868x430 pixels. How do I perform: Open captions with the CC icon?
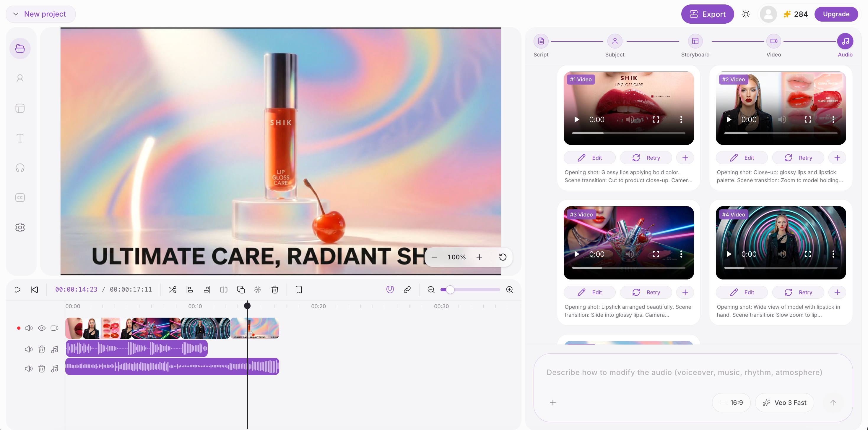click(x=20, y=197)
